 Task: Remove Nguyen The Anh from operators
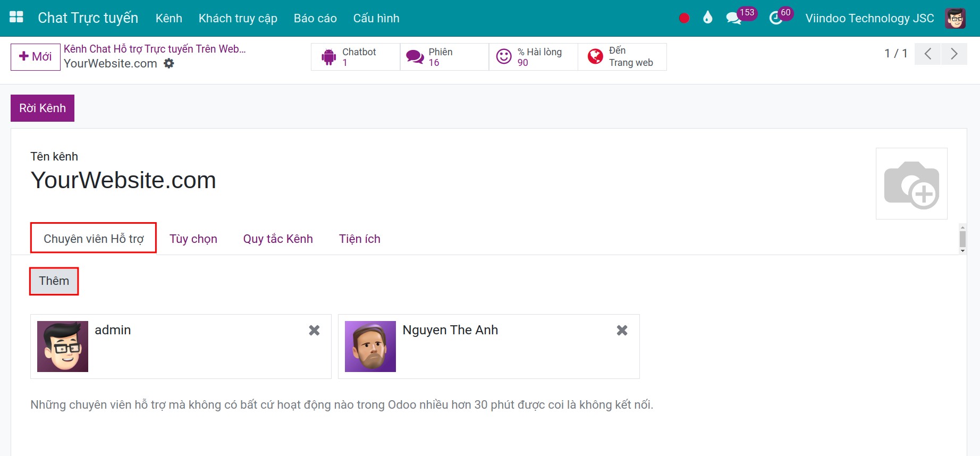[x=622, y=331]
